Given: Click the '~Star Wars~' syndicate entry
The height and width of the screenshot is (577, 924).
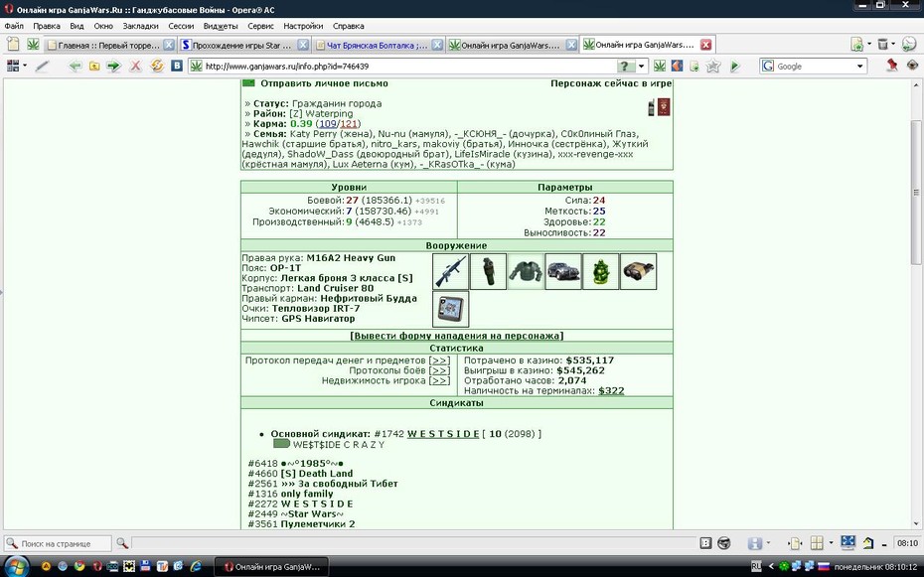Looking at the screenshot, I should (312, 514).
